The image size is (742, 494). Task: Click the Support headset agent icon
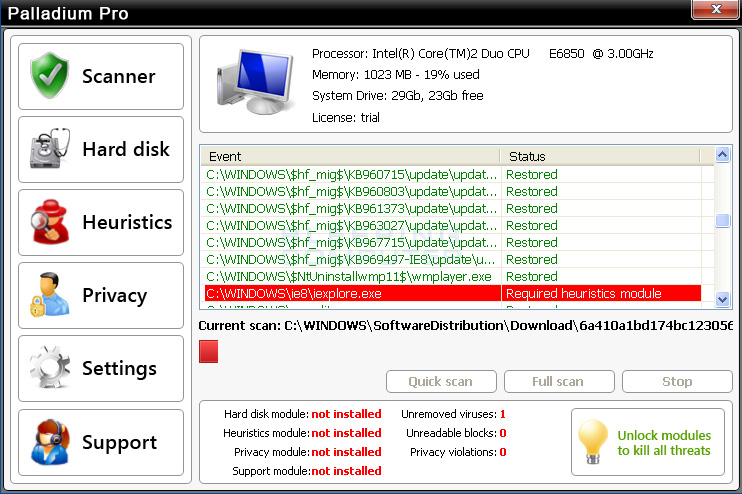coord(50,442)
